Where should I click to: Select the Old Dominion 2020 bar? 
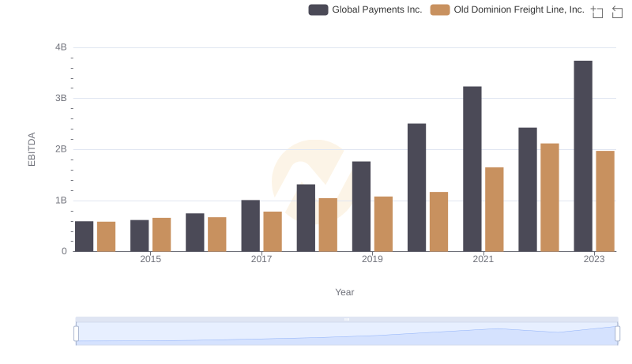pos(439,222)
